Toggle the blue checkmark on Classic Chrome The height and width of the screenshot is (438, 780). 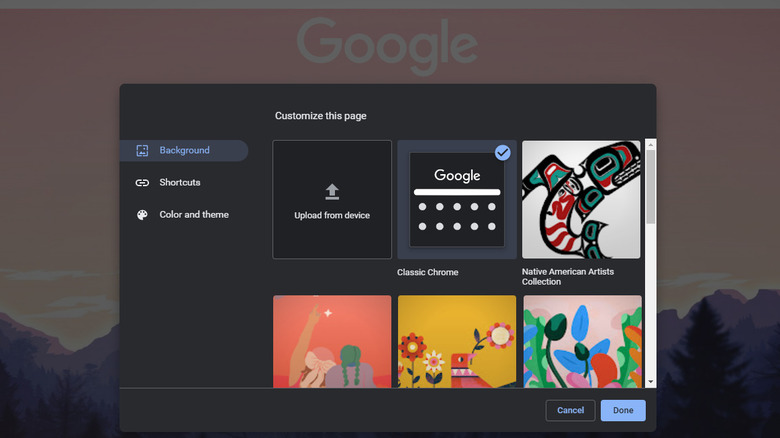coord(502,153)
